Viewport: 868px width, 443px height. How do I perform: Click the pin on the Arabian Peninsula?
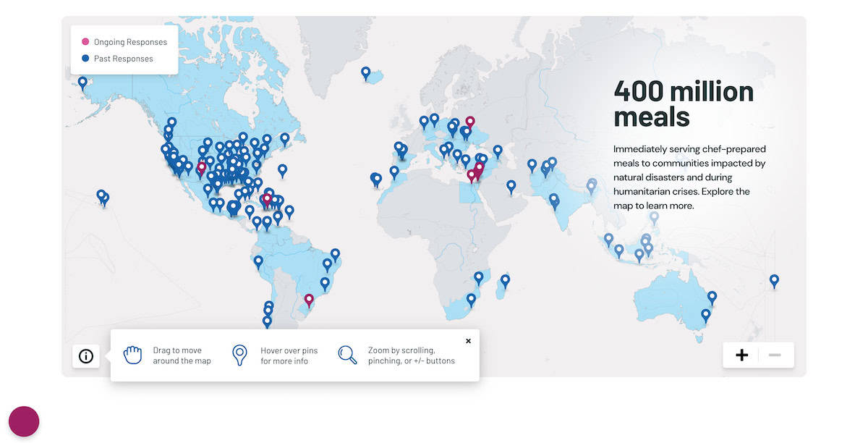(511, 186)
